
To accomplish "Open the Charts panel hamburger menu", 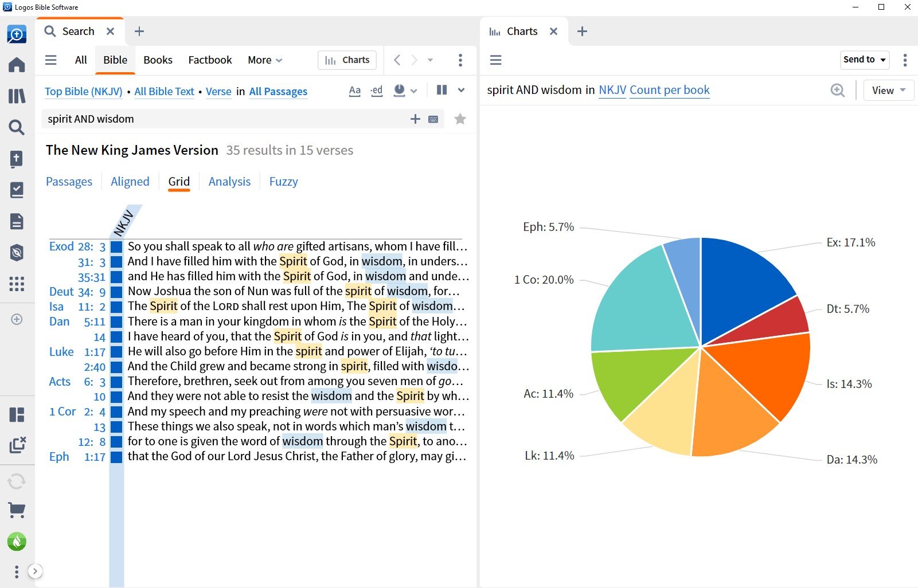I will (496, 60).
